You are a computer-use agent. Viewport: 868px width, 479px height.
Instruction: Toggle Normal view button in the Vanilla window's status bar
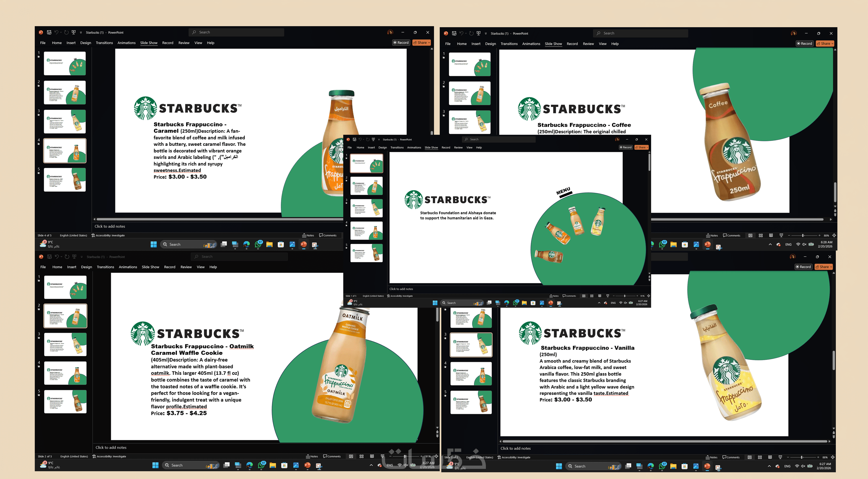tap(749, 457)
